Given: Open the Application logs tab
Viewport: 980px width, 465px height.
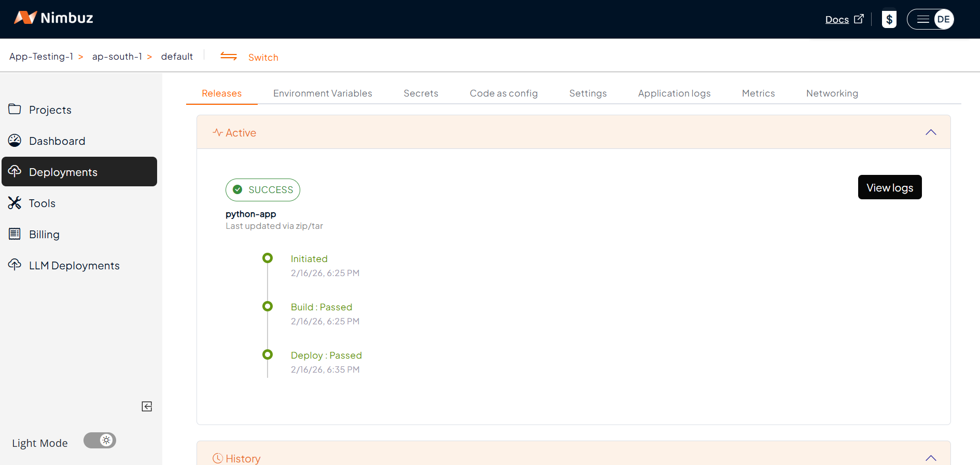Looking at the screenshot, I should [x=674, y=93].
